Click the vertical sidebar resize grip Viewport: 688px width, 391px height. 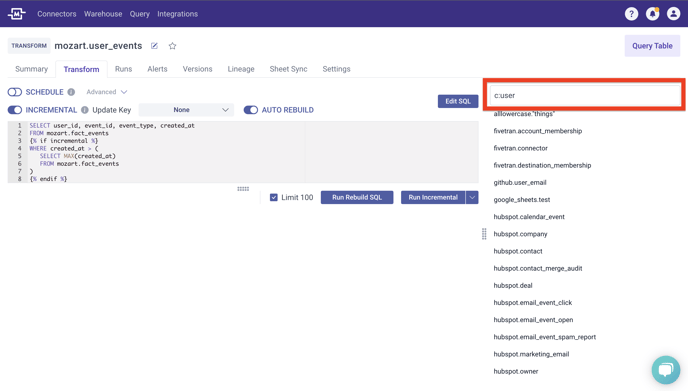click(x=484, y=234)
